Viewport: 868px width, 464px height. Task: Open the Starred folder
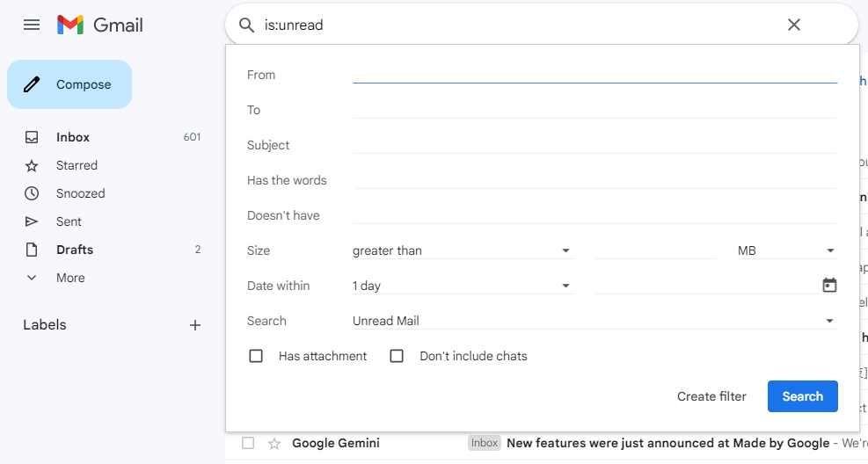pos(77,165)
